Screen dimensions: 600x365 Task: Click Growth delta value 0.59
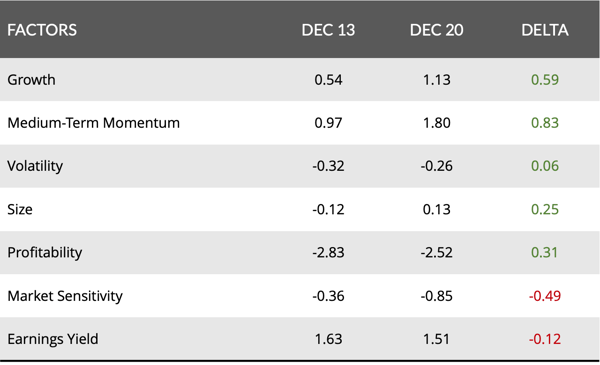pos(545,80)
